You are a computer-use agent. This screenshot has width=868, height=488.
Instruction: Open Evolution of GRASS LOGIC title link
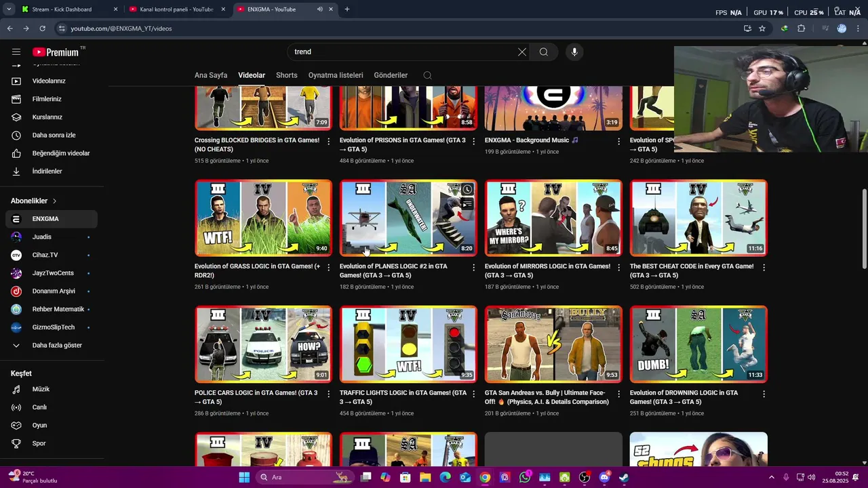click(258, 271)
